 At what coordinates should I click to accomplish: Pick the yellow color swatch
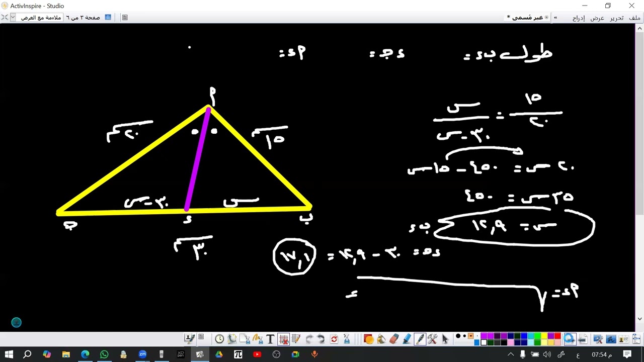544,336
